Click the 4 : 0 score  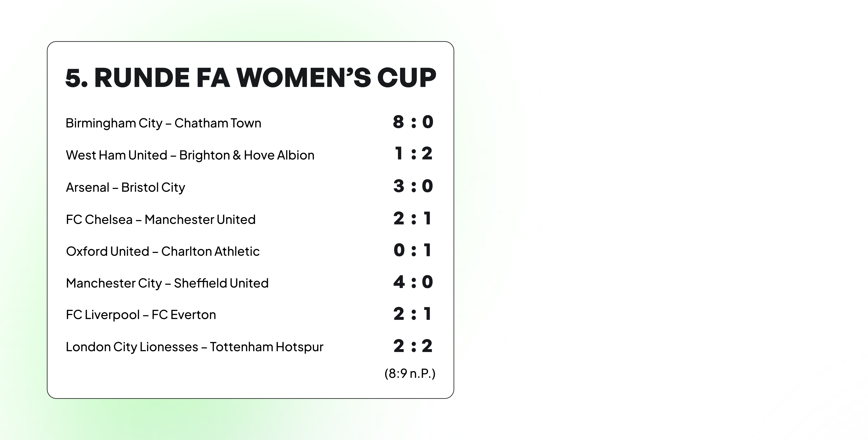coord(413,282)
